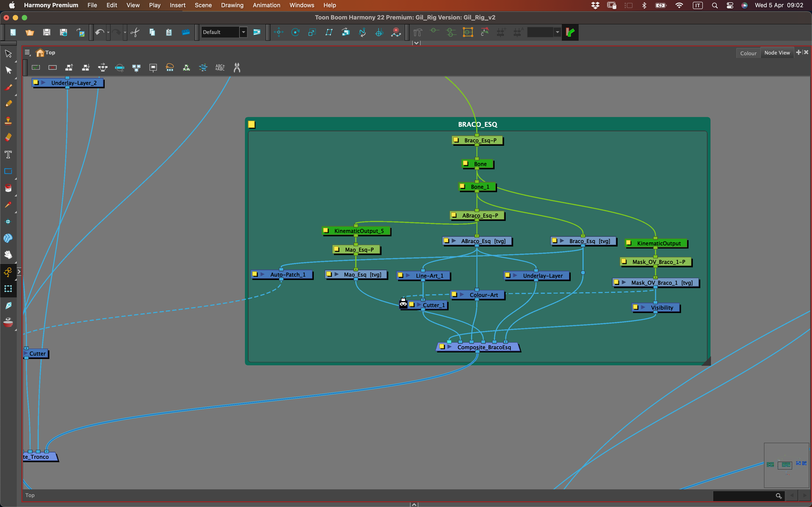The width and height of the screenshot is (812, 507).
Task: Select the Pencil tool
Action: (x=8, y=104)
